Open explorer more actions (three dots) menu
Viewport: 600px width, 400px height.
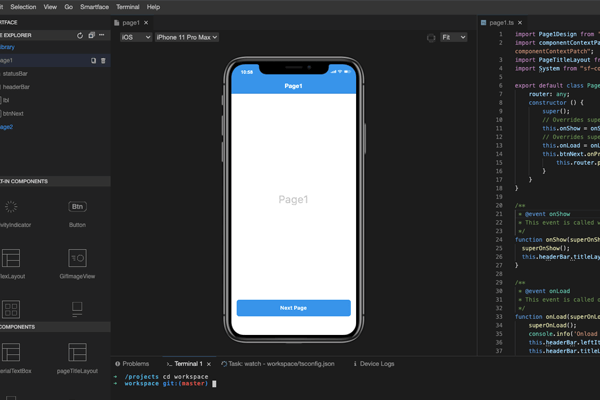click(x=102, y=35)
